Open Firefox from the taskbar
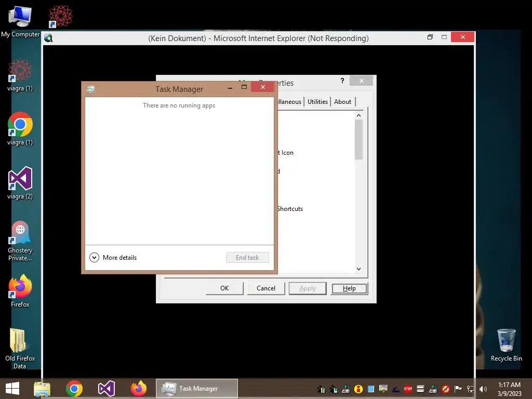Image resolution: width=532 pixels, height=399 pixels. tap(139, 389)
